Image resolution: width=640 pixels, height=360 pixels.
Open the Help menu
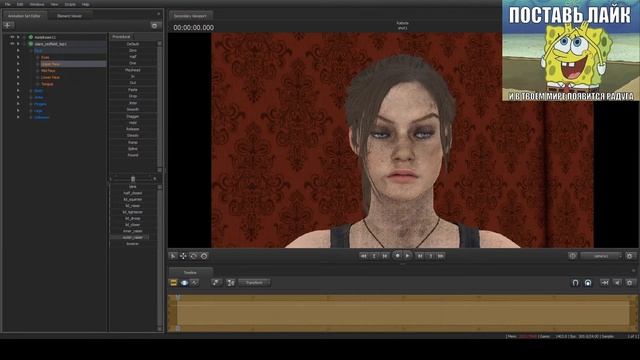point(86,4)
